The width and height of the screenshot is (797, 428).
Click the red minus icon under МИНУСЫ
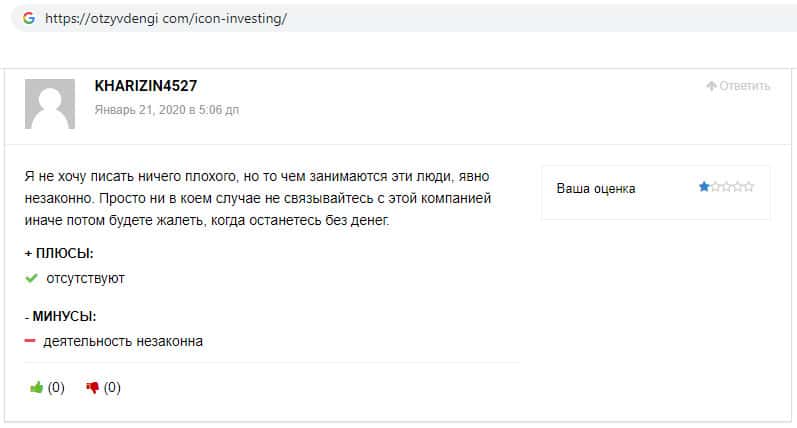tap(30, 341)
